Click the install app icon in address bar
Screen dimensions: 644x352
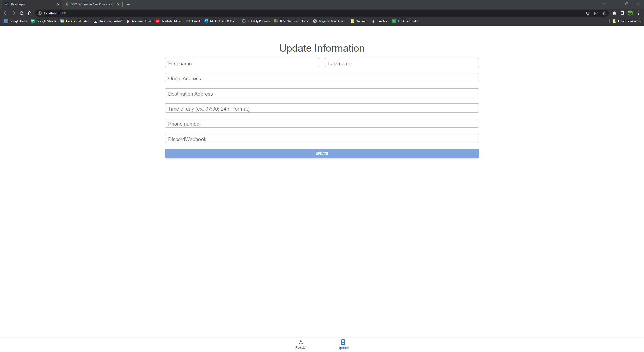tap(588, 13)
